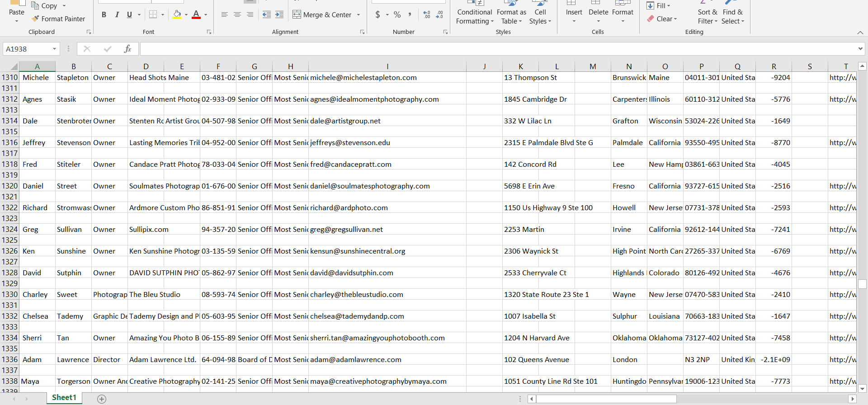This screenshot has width=868, height=405.
Task: Click the Increase Decimal icon
Action: (427, 15)
